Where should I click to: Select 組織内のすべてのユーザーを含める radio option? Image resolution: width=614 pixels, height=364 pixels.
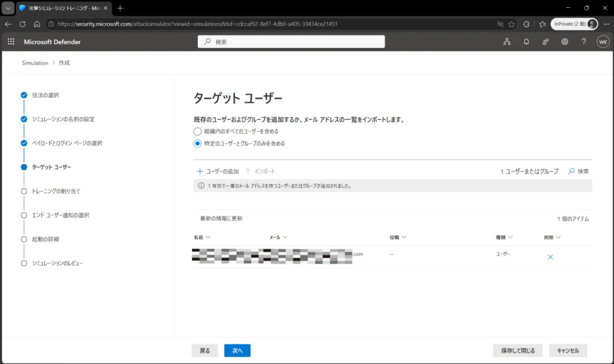pyautogui.click(x=197, y=131)
